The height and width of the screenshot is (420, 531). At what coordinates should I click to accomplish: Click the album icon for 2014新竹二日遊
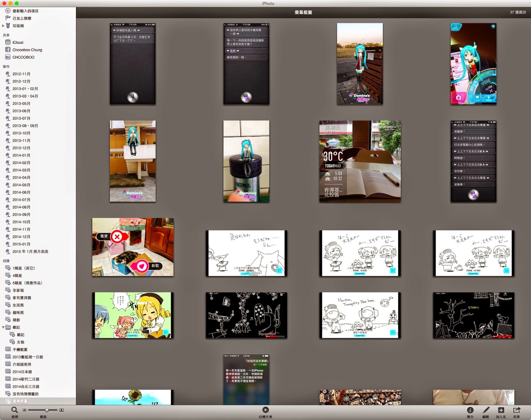point(8,379)
